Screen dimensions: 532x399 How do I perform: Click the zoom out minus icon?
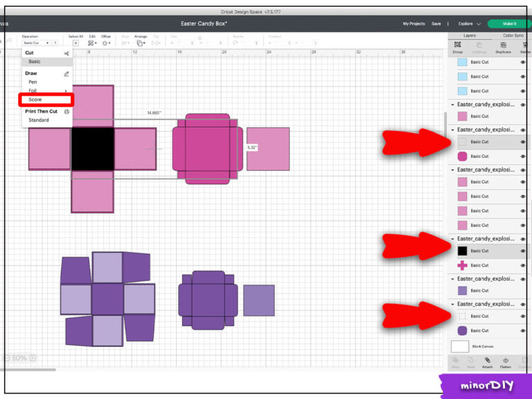click(6, 358)
